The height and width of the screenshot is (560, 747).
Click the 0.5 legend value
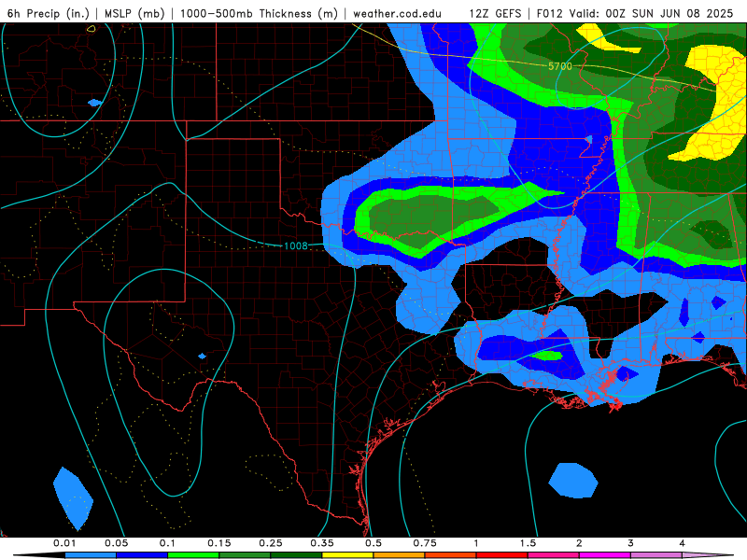point(373,543)
